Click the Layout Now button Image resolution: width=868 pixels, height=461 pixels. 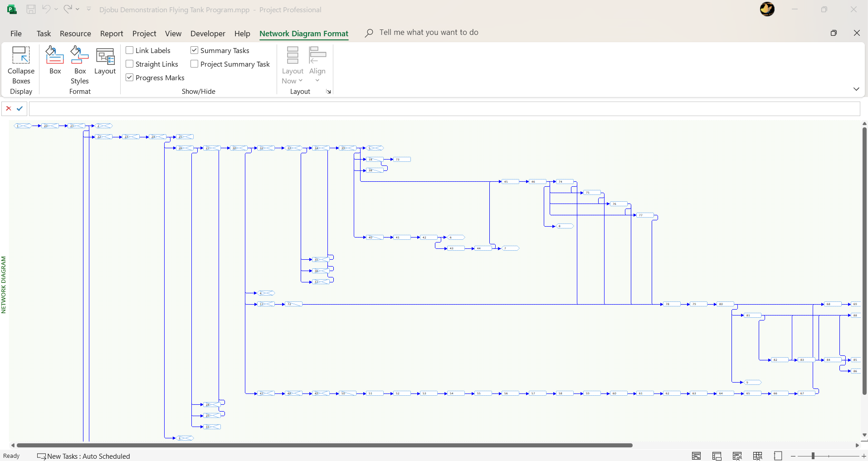tap(293, 65)
